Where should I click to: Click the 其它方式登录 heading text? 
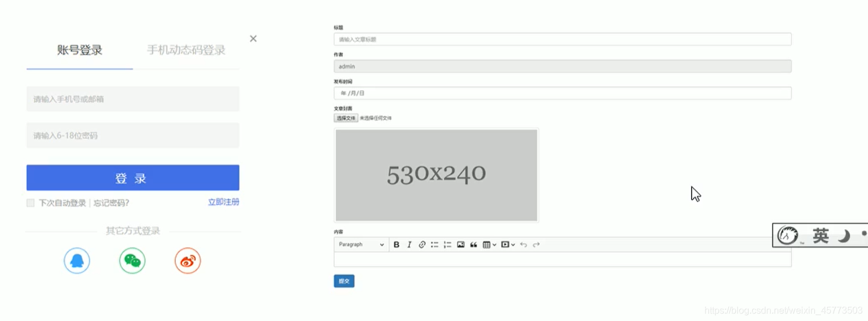tap(133, 231)
